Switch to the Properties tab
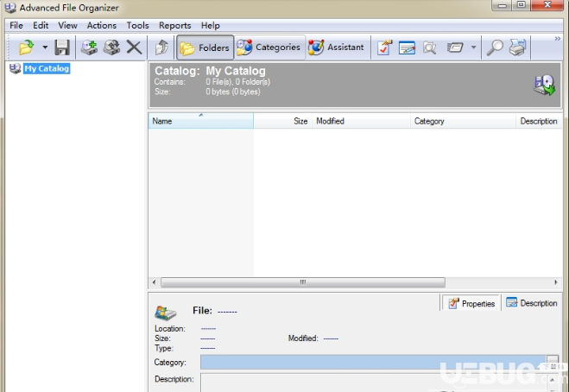 [471, 303]
